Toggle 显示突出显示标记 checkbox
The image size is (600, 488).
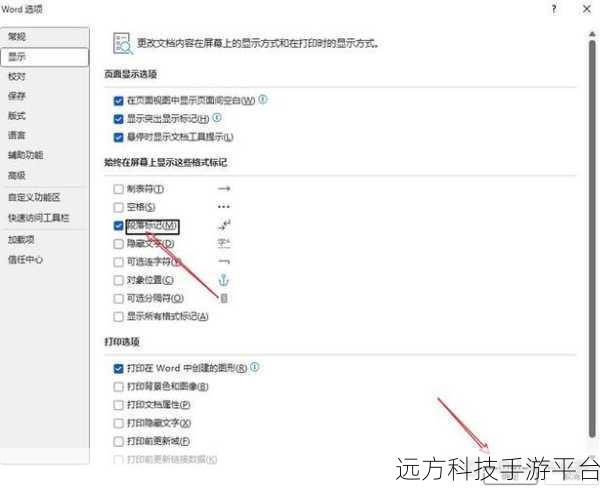coord(118,119)
